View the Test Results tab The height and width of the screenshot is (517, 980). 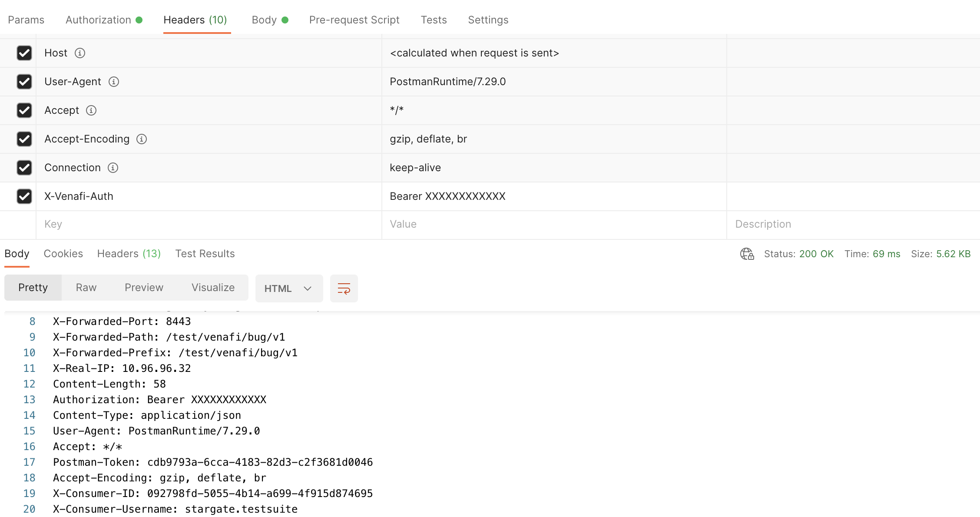(x=205, y=254)
